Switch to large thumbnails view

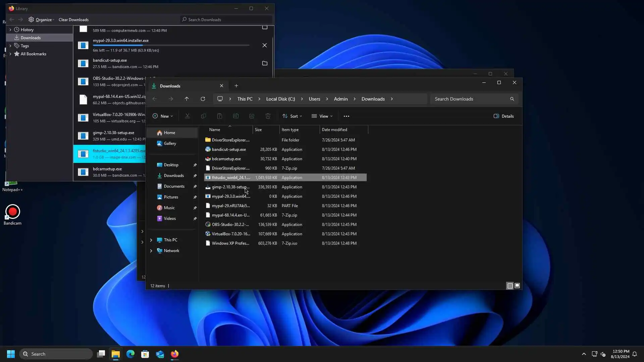point(517,286)
